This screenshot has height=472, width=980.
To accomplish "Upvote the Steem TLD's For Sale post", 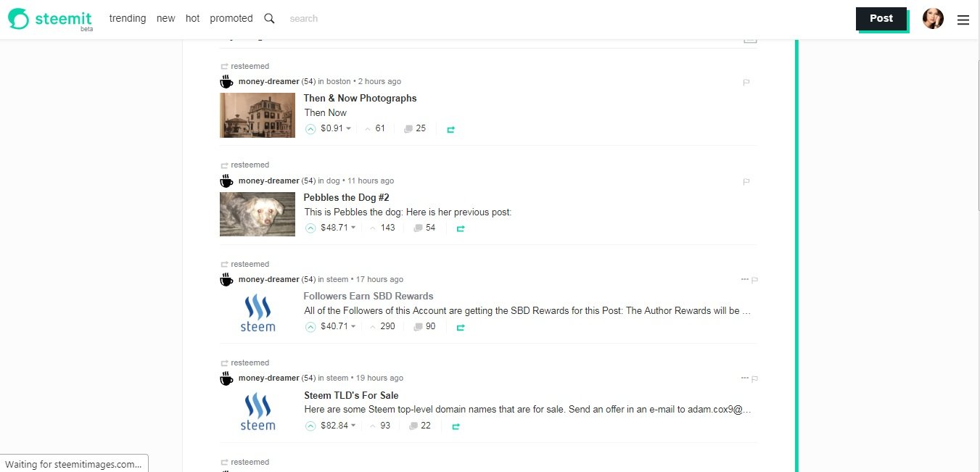I will [310, 426].
